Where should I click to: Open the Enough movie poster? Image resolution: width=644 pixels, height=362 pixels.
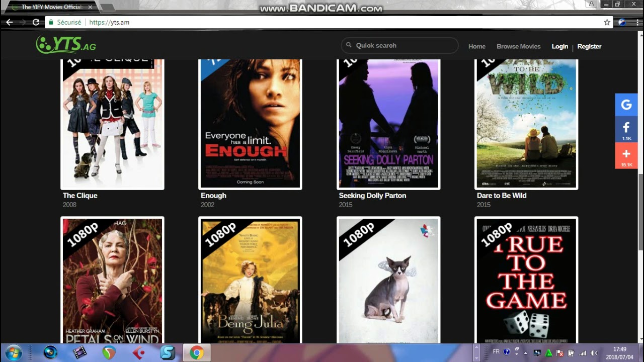point(250,124)
